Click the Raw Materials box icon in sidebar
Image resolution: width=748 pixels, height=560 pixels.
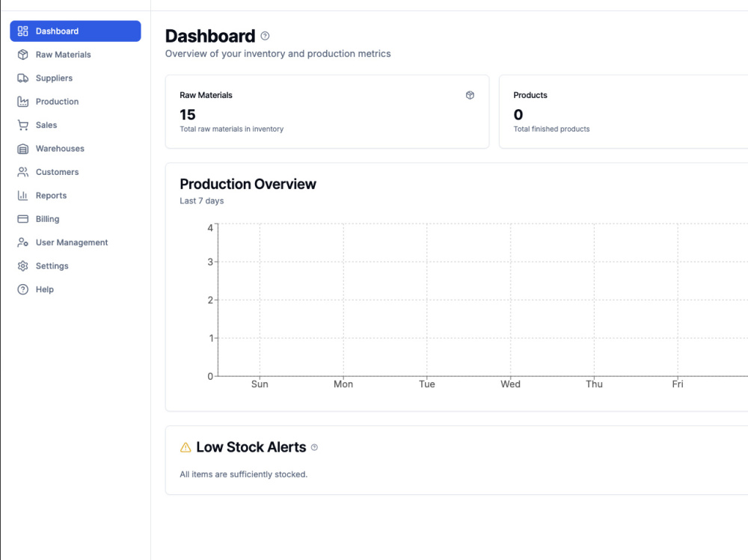click(x=23, y=55)
